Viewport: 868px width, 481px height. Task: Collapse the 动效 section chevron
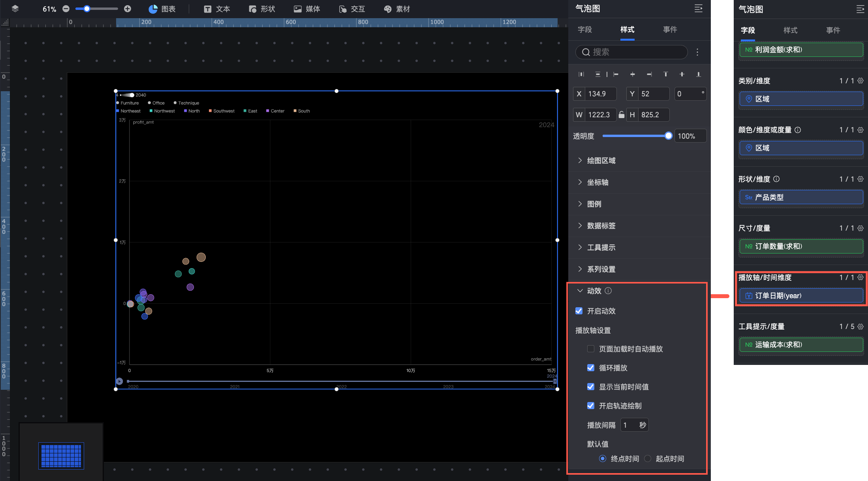[580, 291]
